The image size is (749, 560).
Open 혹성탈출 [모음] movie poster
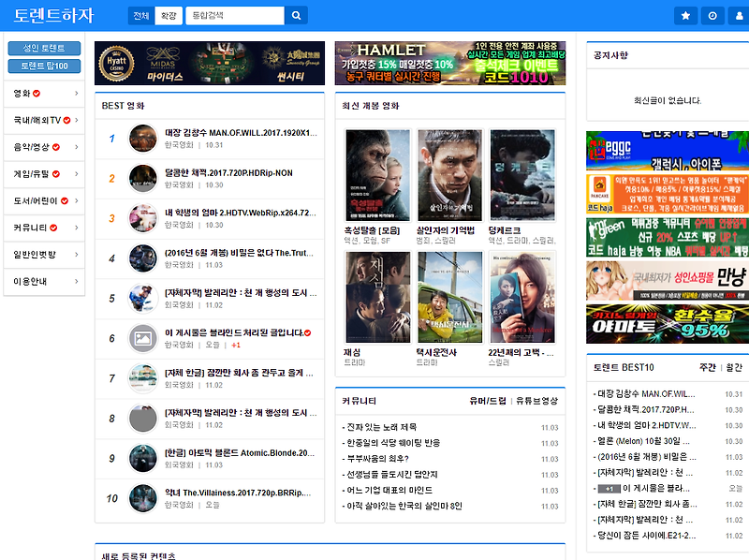click(x=378, y=175)
